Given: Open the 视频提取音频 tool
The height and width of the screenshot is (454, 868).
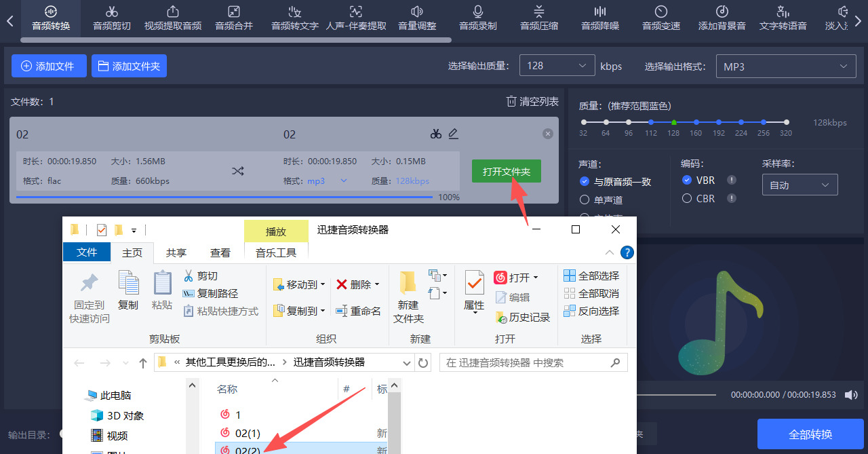Looking at the screenshot, I should [173, 18].
